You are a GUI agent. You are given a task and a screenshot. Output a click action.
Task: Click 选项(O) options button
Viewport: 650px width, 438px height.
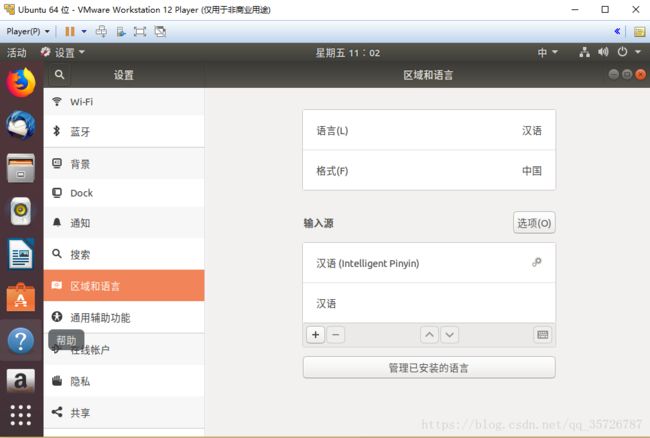click(x=534, y=223)
